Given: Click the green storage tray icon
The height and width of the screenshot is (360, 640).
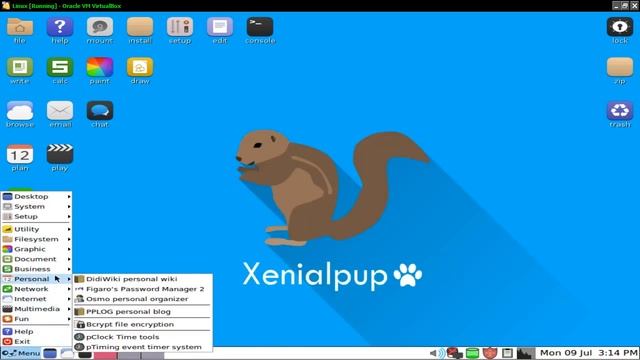Looking at the screenshot, I should (472, 353).
